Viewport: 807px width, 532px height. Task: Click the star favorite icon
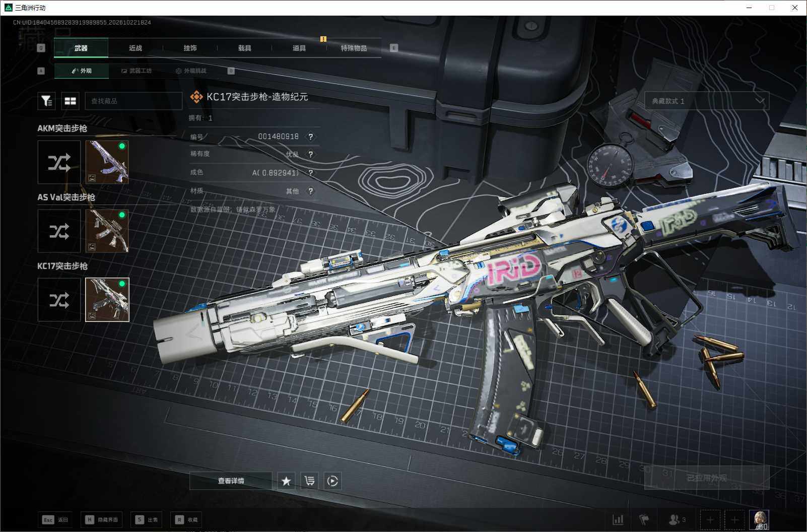(x=286, y=481)
